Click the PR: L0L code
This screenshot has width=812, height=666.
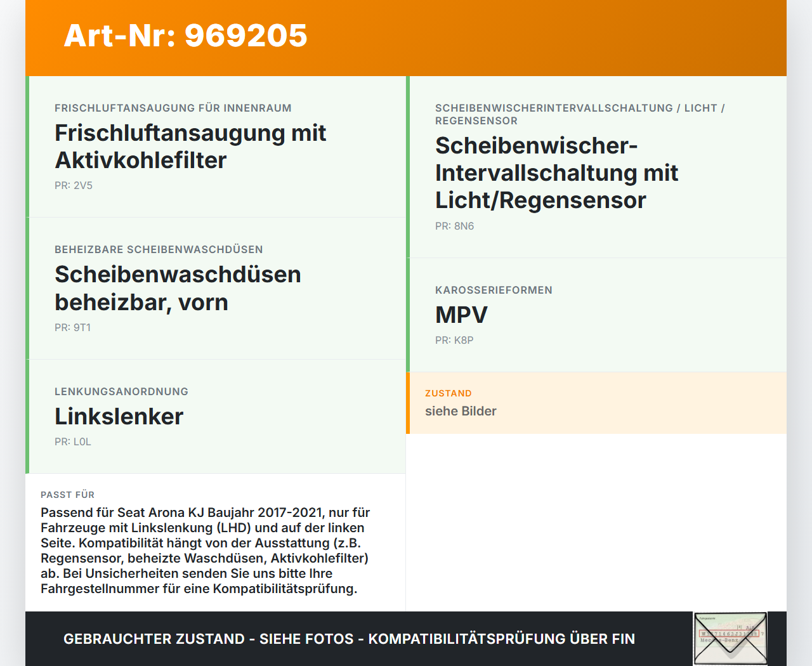pos(72,441)
